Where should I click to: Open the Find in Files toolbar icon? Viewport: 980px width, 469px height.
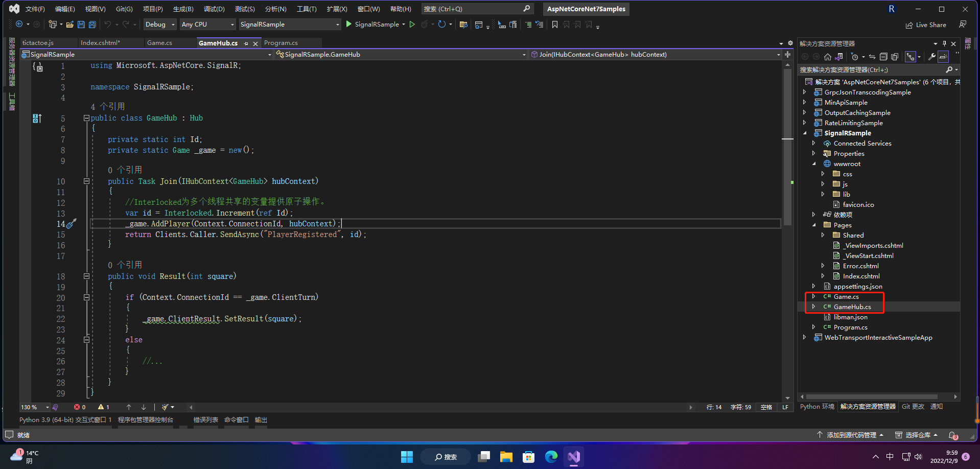pos(464,25)
